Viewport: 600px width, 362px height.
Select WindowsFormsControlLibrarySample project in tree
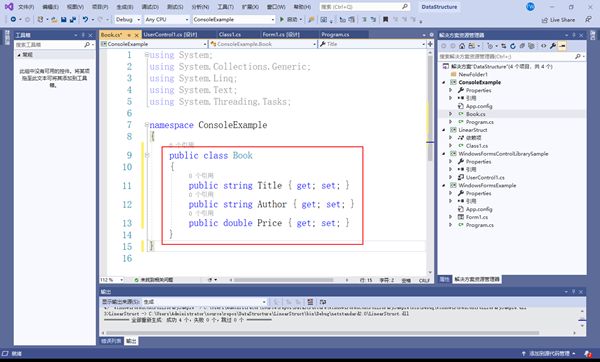[x=503, y=153]
